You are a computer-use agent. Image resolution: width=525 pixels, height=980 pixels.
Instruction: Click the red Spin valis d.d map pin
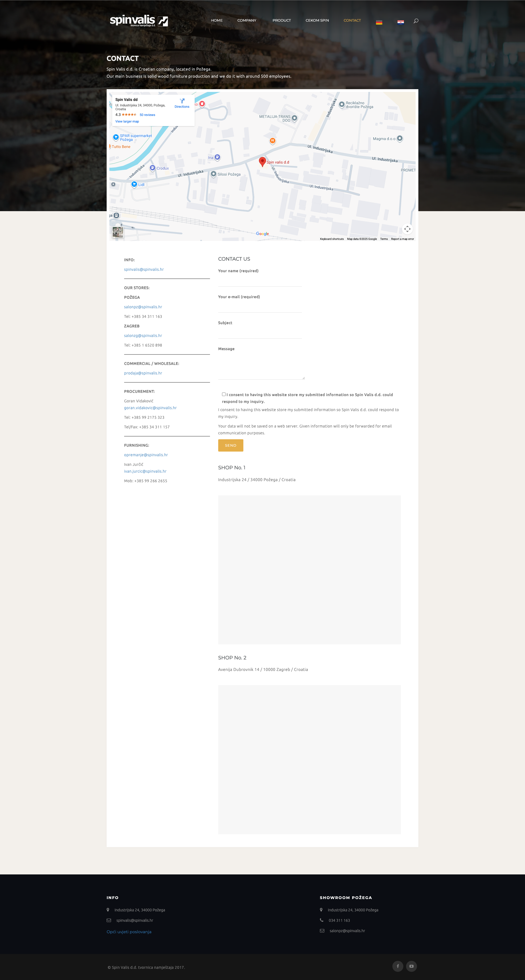point(262,161)
